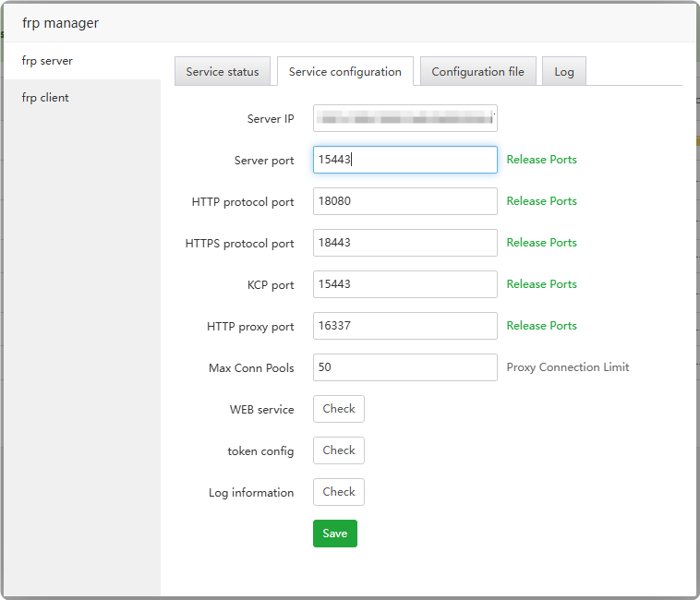
Task: Switch to the Log tab
Action: pyautogui.click(x=563, y=72)
